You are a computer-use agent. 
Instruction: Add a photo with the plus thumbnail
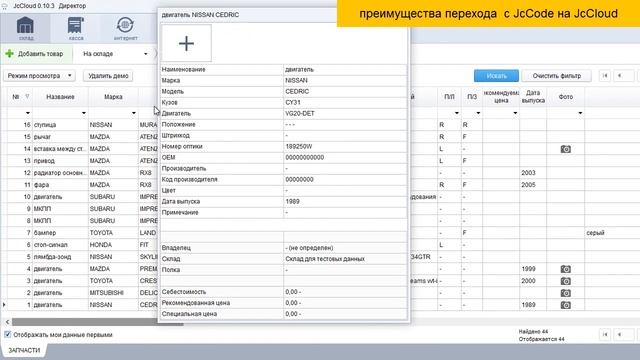point(187,43)
